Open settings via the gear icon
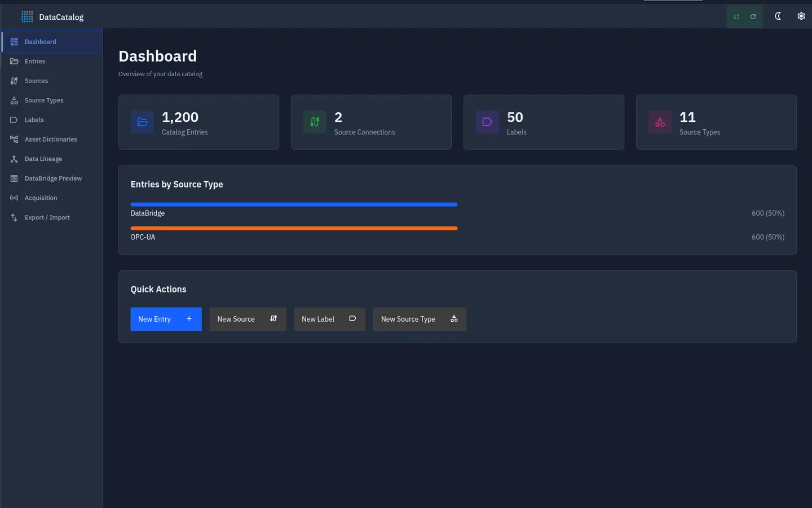The image size is (812, 508). click(x=801, y=16)
